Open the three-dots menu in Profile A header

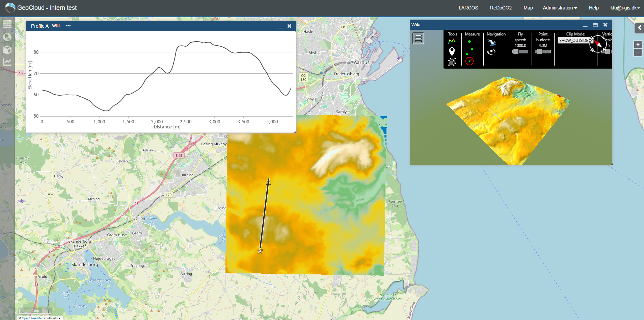(x=69, y=26)
